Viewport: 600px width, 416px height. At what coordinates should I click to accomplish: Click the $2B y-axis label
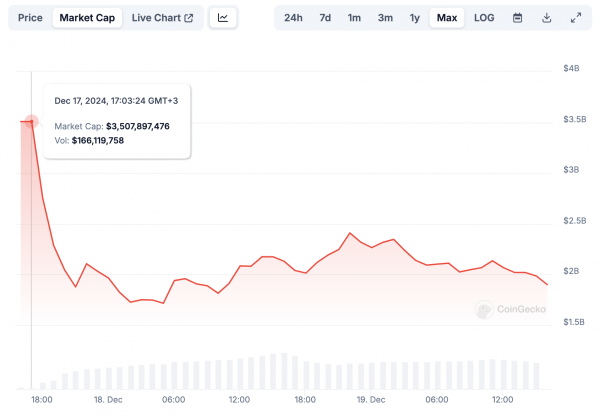coord(571,271)
